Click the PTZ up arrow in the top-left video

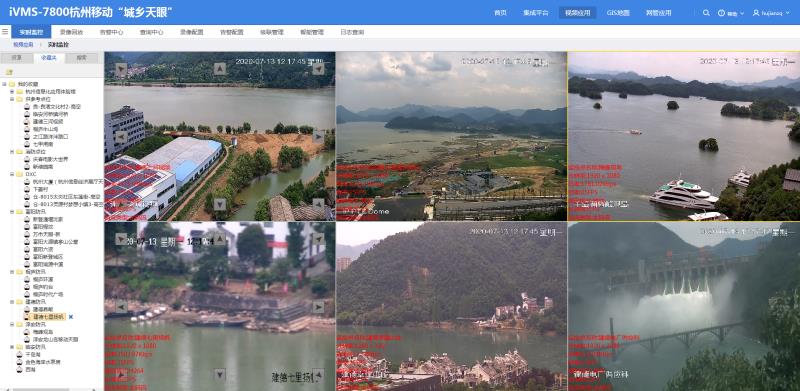coord(220,68)
